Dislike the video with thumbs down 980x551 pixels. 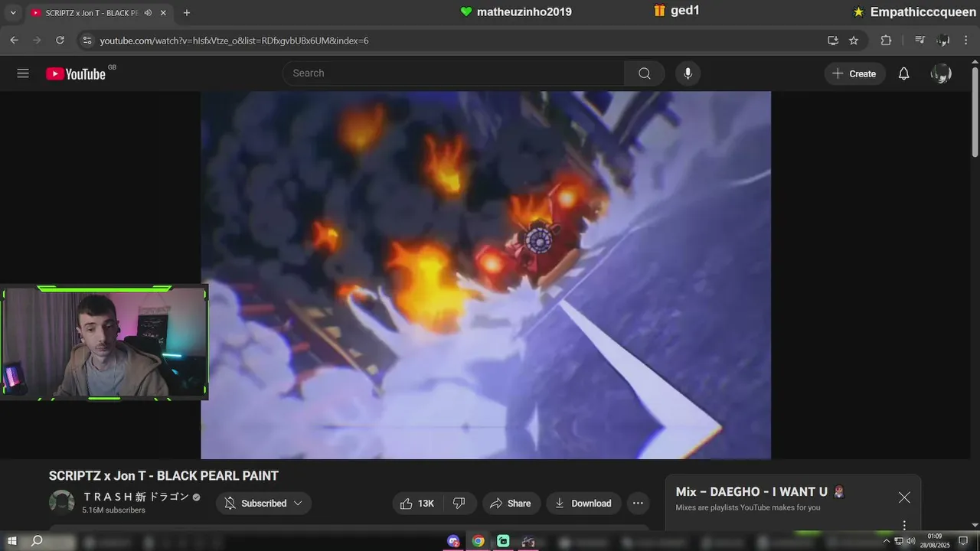459,503
